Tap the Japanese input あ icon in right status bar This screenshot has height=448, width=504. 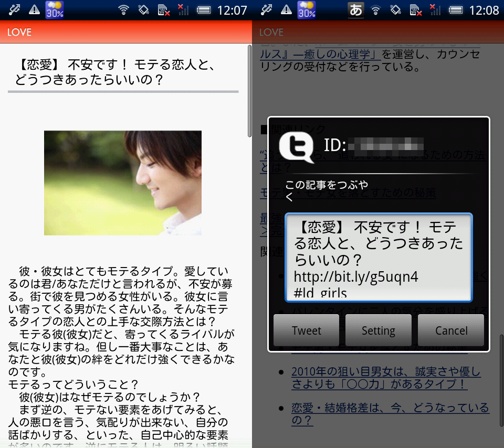point(355,9)
